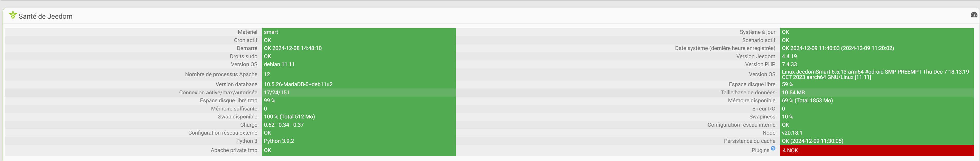This screenshot has width=980, height=161.
Task: Select the 'smart' Matériel value cell
Action: [359, 32]
